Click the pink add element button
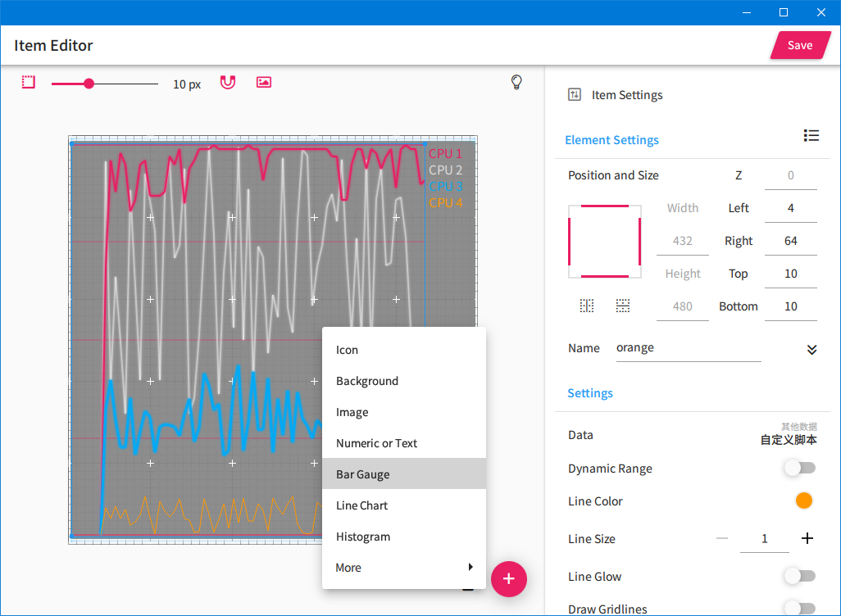841x616 pixels. pos(508,579)
